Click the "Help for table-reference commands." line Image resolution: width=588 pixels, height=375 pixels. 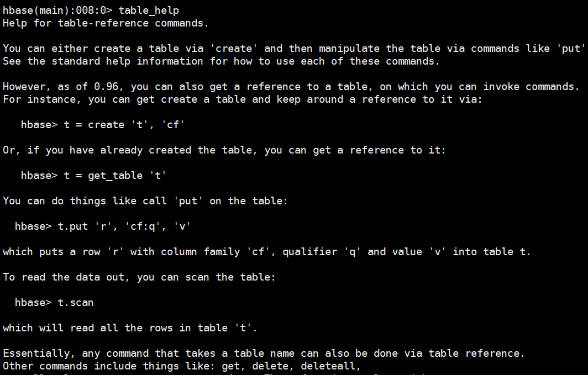(106, 23)
